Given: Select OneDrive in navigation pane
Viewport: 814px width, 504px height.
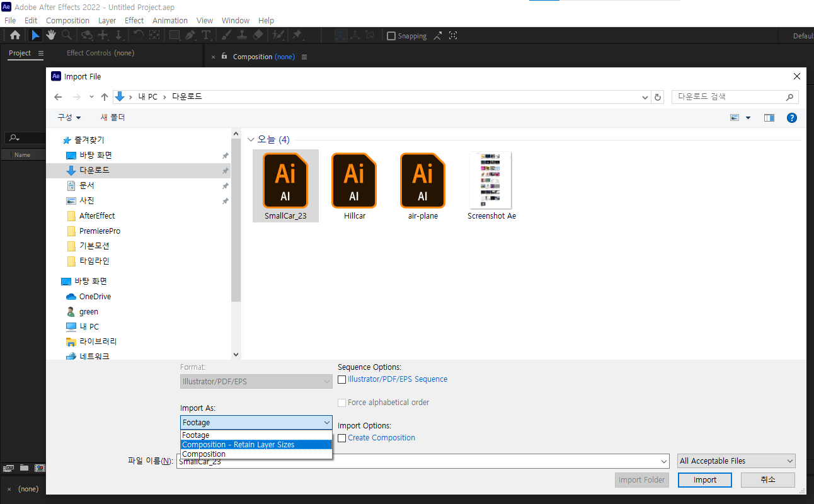Looking at the screenshot, I should point(95,297).
